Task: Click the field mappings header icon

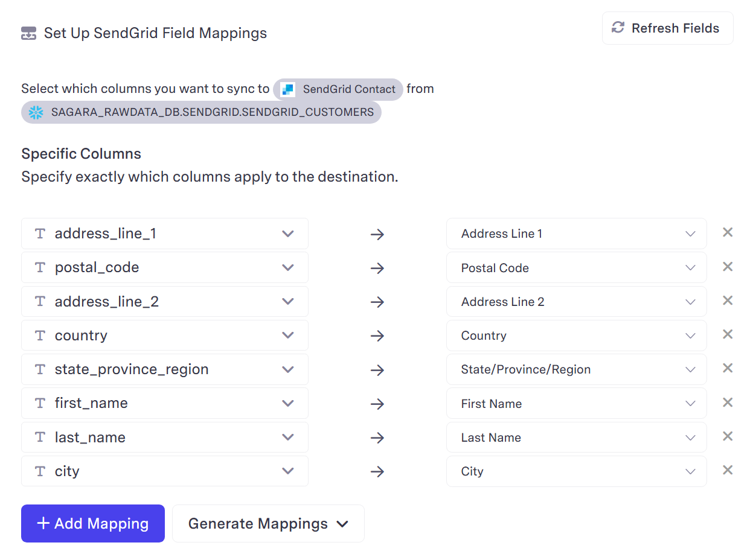Action: (x=28, y=33)
